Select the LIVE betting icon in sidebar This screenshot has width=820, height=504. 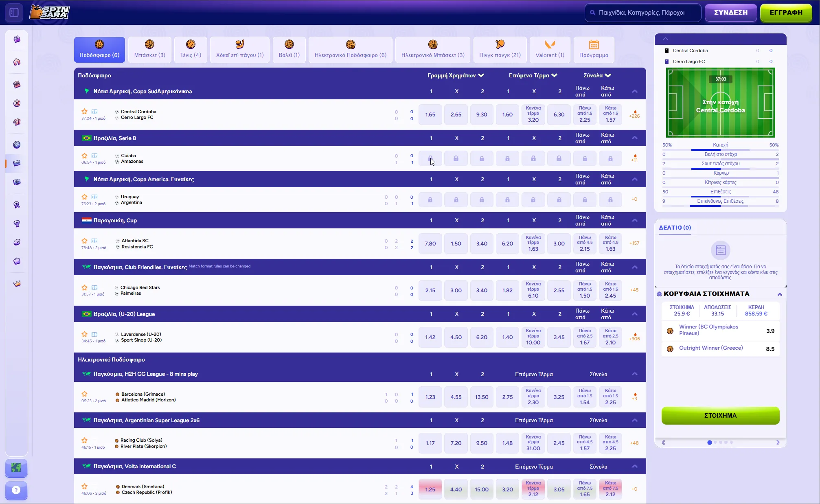(17, 163)
